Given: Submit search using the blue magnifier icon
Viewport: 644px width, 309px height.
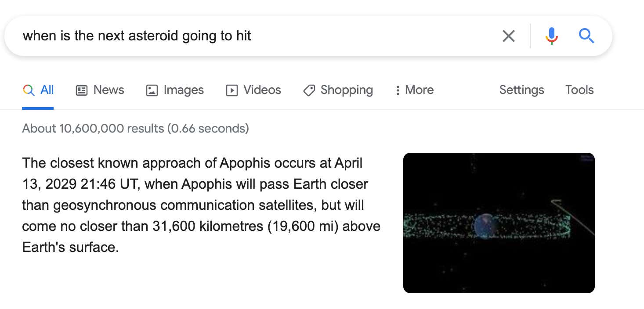Looking at the screenshot, I should pos(586,36).
